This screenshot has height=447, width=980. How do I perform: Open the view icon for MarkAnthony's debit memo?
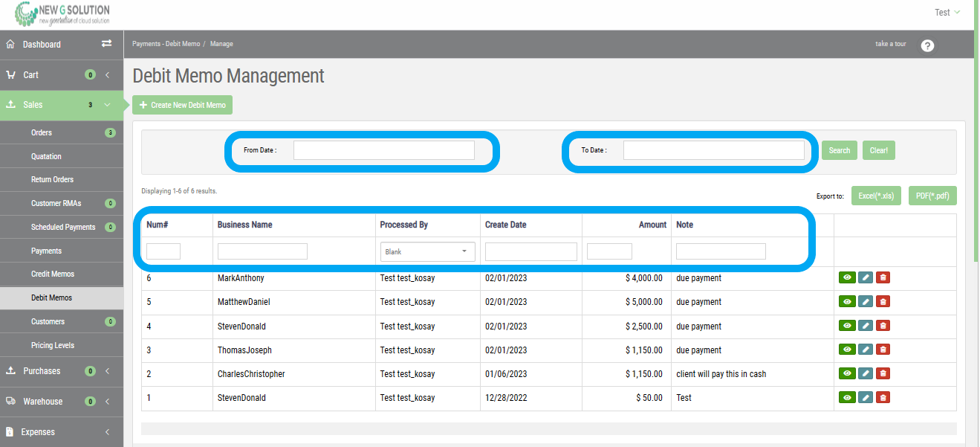[x=847, y=277]
